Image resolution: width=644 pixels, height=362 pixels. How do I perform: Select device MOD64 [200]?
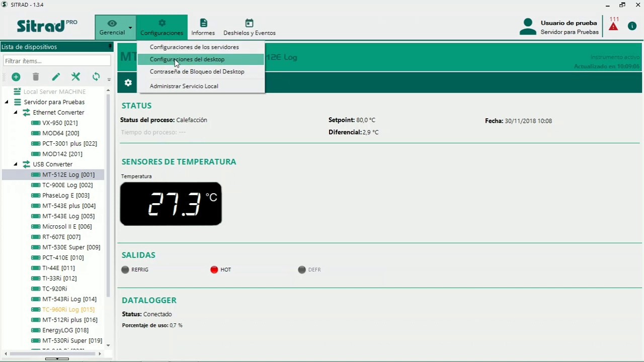pos(60,133)
